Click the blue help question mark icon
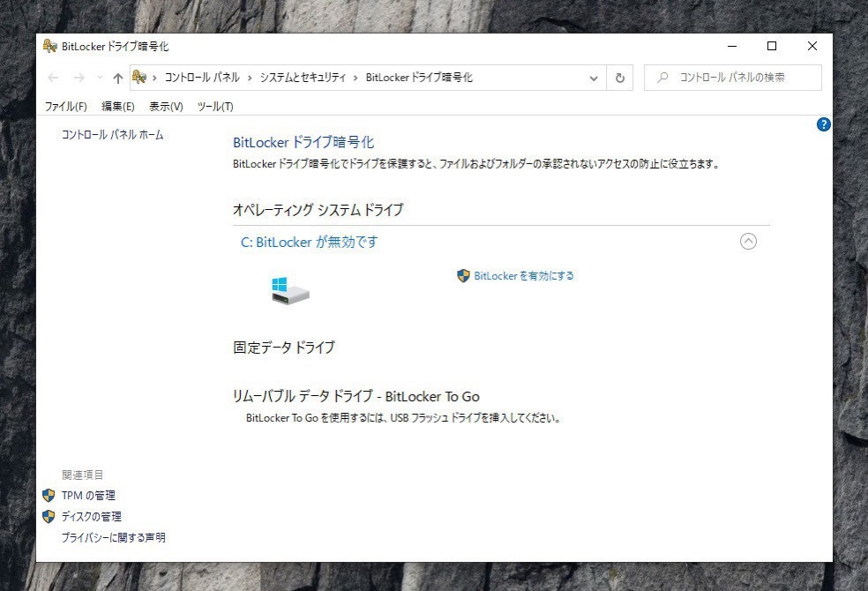This screenshot has height=591, width=868. [823, 124]
